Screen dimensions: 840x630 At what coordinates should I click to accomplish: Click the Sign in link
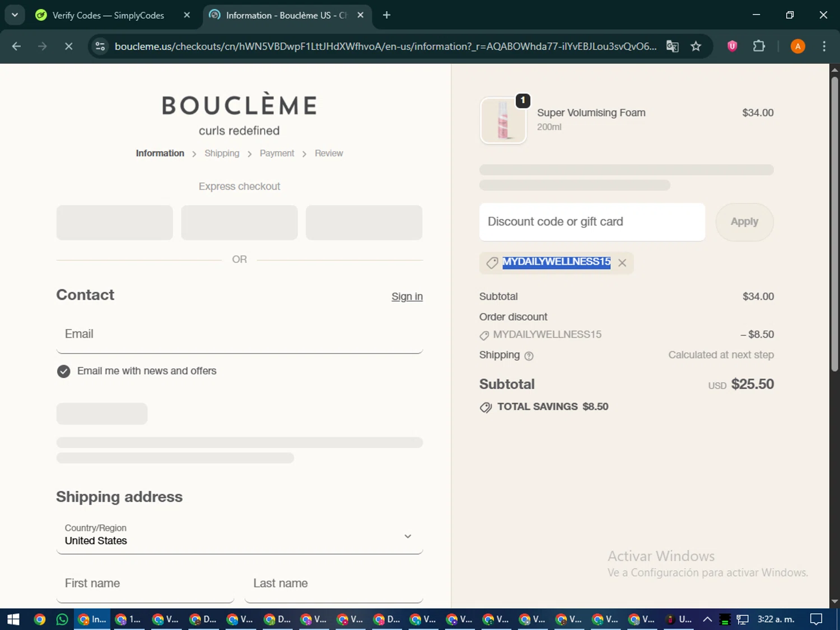pyautogui.click(x=407, y=297)
